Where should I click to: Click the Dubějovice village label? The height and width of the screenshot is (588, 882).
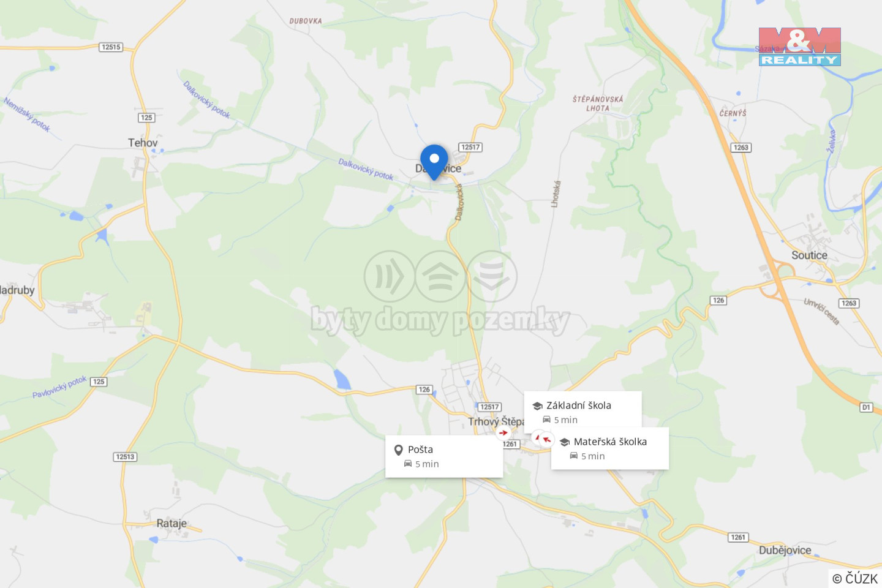tap(785, 550)
